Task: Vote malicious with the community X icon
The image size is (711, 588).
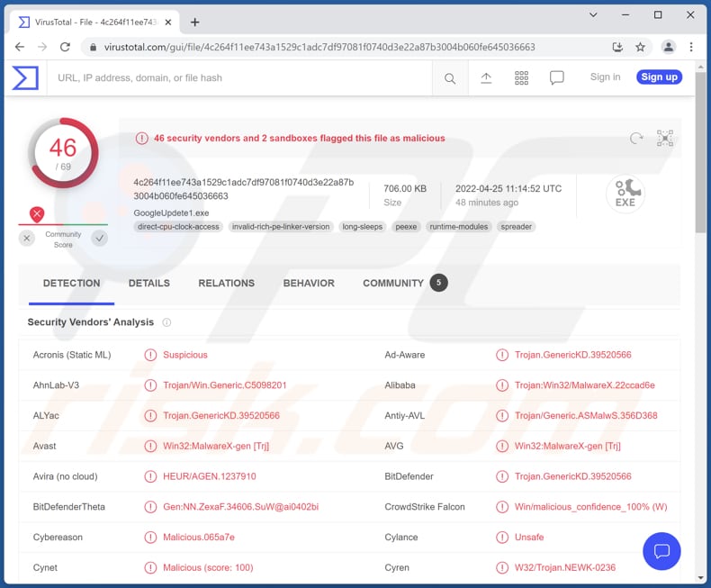Action: pos(27,239)
